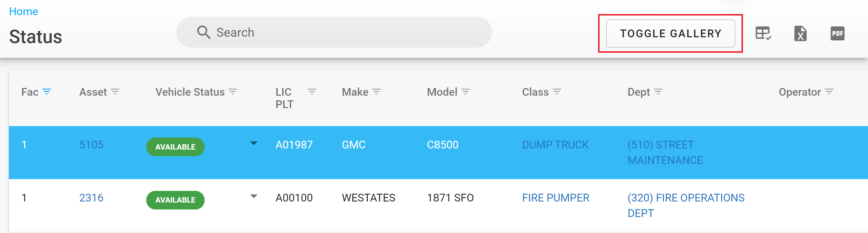Viewport: 868px width, 233px height.
Task: Click the Operator column filter icon
Action: [829, 92]
